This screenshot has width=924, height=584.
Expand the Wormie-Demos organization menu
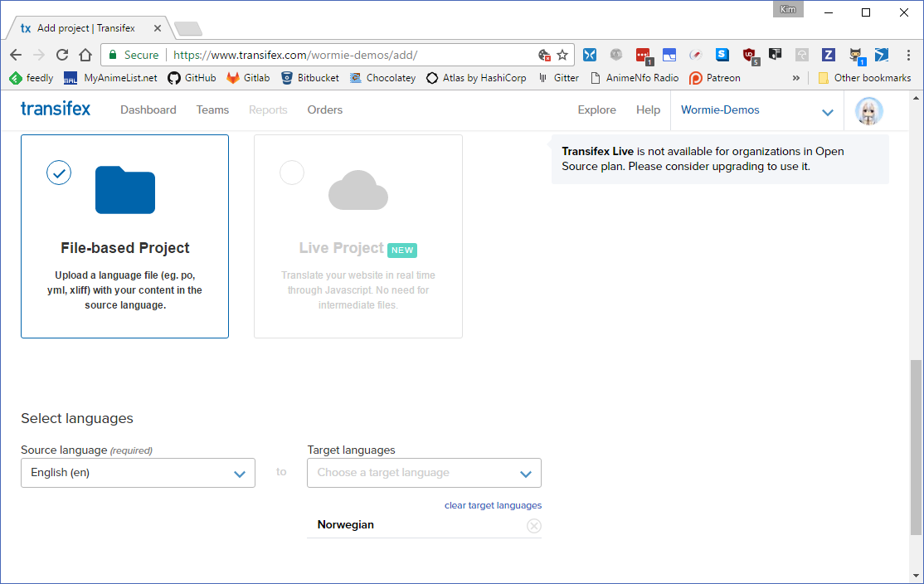click(758, 110)
